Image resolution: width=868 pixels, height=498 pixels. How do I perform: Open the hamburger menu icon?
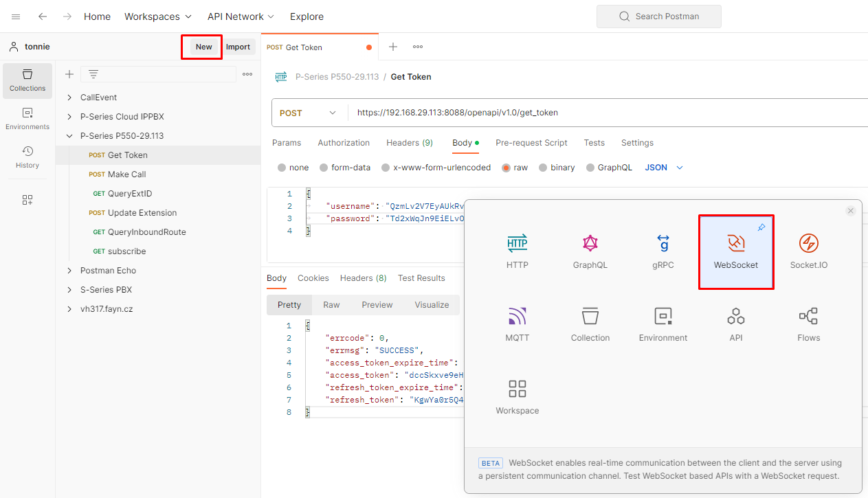point(16,16)
